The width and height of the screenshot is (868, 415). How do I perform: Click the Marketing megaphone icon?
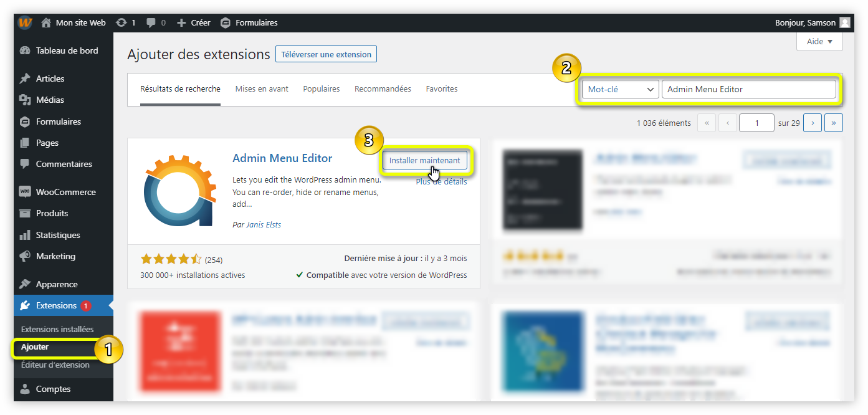click(x=26, y=256)
